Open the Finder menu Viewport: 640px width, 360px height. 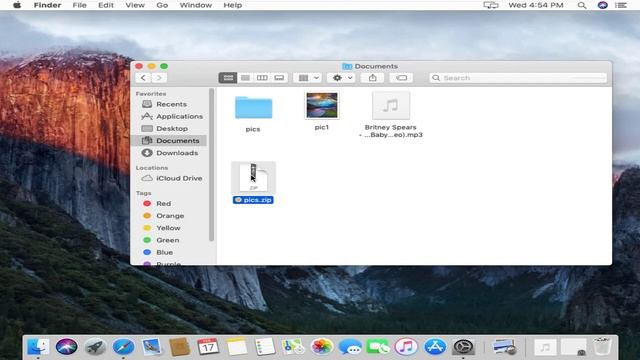pos(47,5)
